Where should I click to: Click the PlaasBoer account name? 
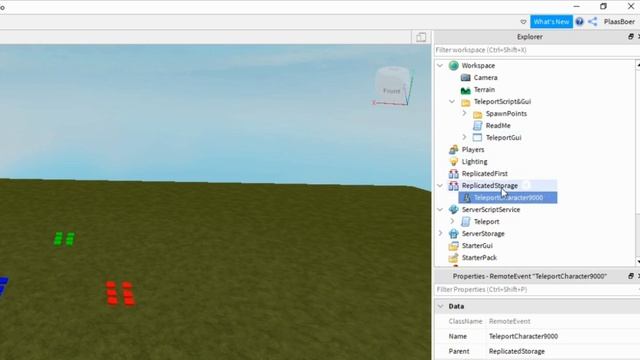click(x=619, y=22)
